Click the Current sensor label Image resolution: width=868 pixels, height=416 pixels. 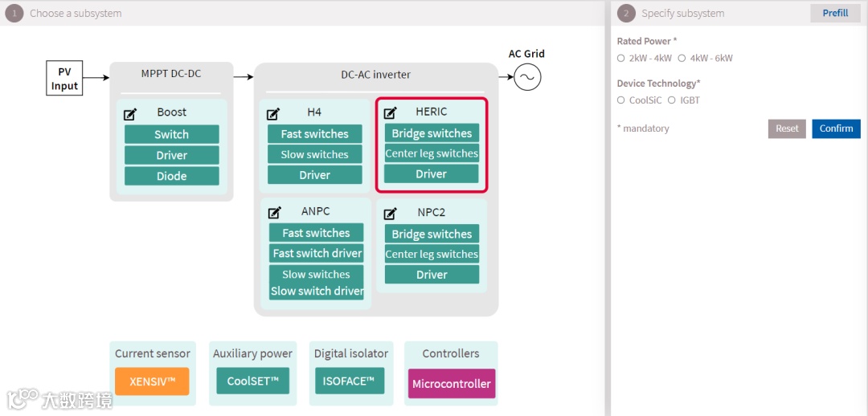tap(152, 353)
